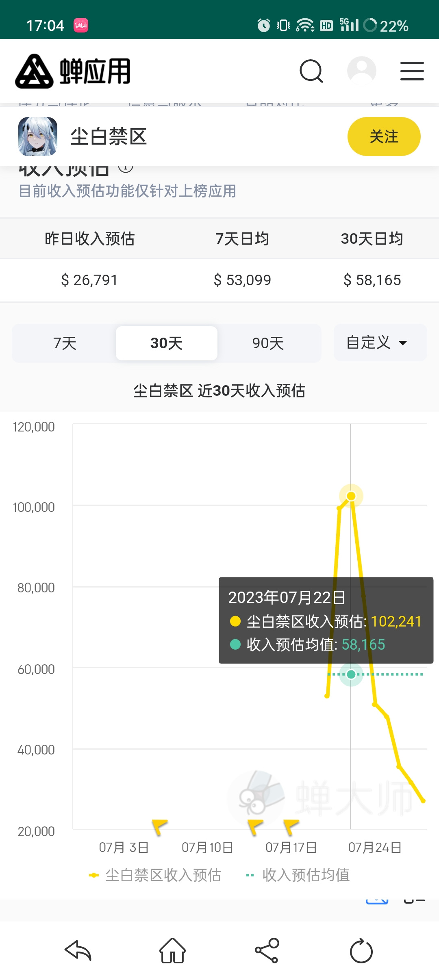The height and width of the screenshot is (980, 439).
Task: Tap the HD call status icon
Action: pyautogui.click(x=326, y=26)
